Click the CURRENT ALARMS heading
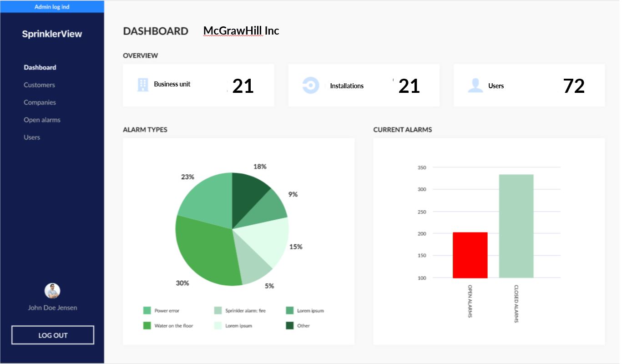This screenshot has height=364, width=622. [x=403, y=130]
